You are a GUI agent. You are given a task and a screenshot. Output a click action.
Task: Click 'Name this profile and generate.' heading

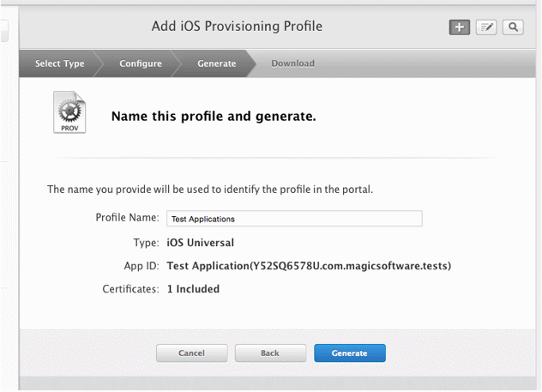[214, 117]
